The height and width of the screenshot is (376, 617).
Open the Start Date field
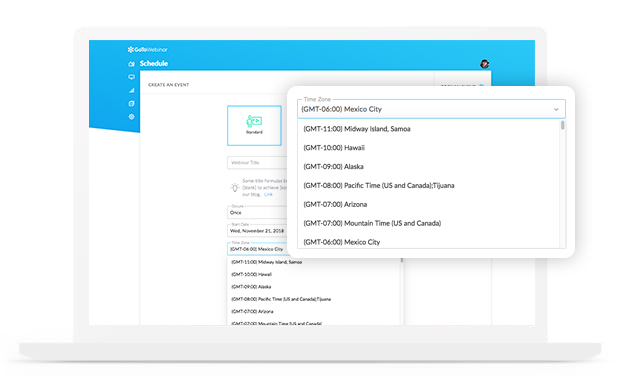257,230
